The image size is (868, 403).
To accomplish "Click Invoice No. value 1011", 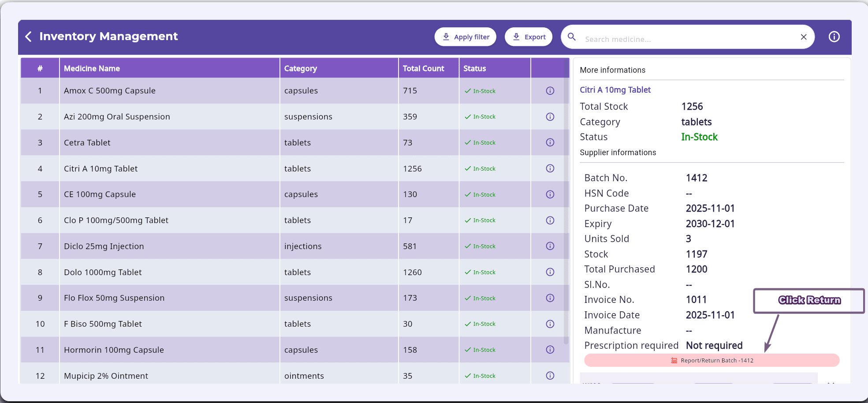I will coord(697,300).
